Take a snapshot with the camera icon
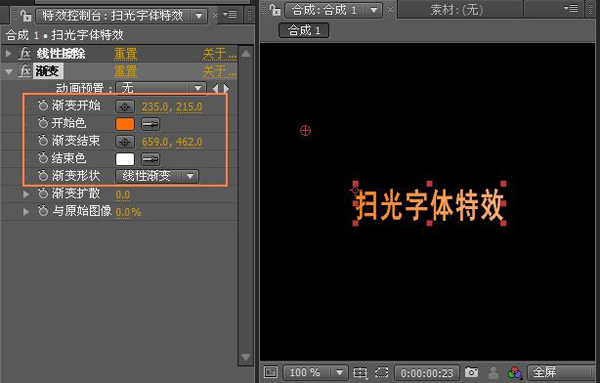This screenshot has height=383, width=600. tap(471, 372)
